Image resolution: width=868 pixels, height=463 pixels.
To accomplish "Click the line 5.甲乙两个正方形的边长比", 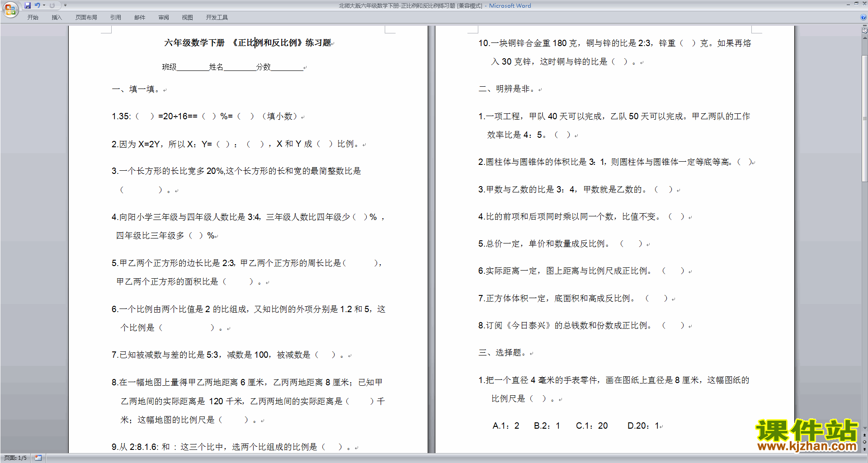I will [x=247, y=263].
